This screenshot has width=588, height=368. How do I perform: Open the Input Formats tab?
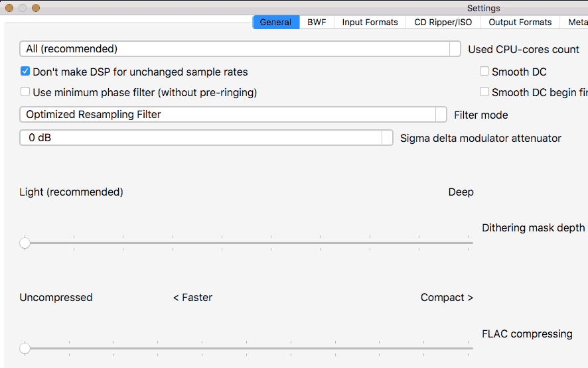click(370, 22)
